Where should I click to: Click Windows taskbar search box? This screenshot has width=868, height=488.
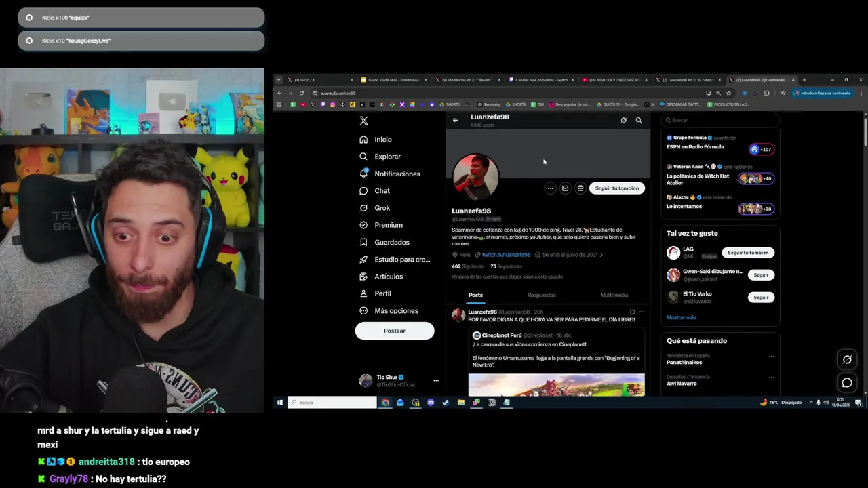(332, 403)
